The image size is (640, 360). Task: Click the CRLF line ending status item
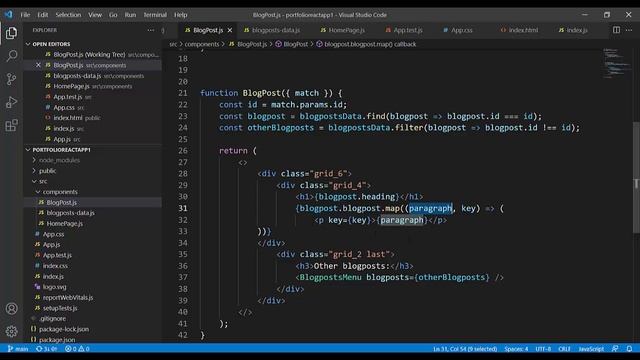[x=564, y=349]
